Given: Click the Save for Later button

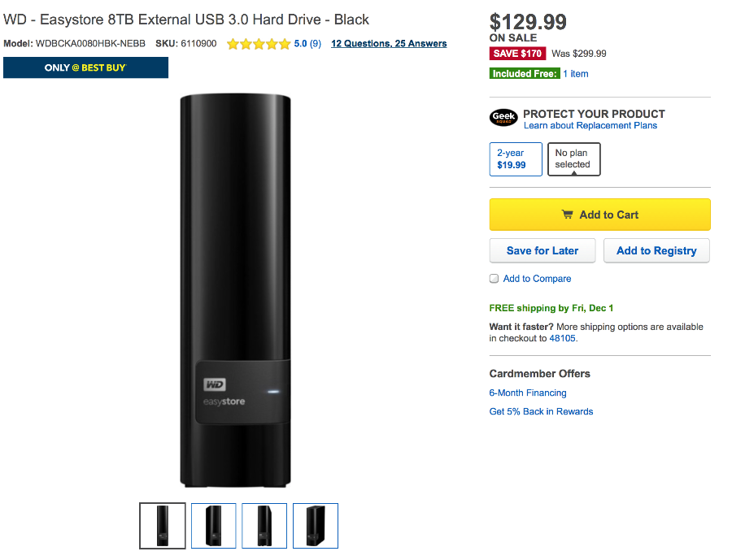Looking at the screenshot, I should click(x=542, y=250).
